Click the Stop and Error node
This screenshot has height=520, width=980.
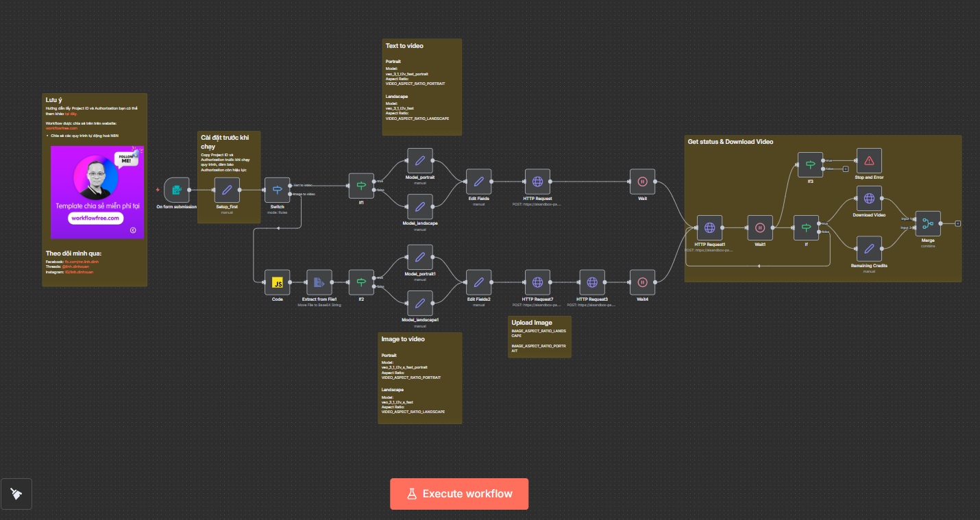[869, 161]
